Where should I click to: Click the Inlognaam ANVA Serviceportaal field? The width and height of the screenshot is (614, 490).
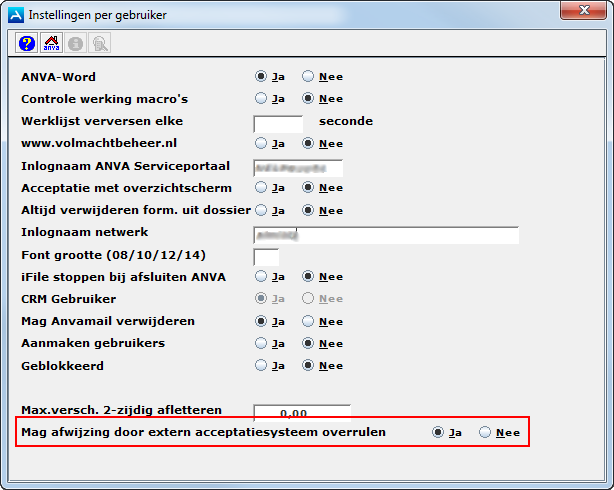(298, 166)
